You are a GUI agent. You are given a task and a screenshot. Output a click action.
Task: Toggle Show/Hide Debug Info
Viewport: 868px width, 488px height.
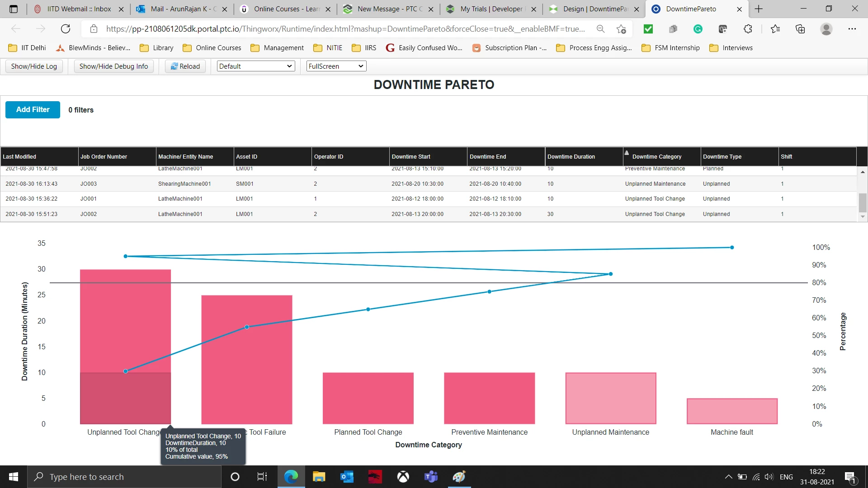[x=113, y=66]
